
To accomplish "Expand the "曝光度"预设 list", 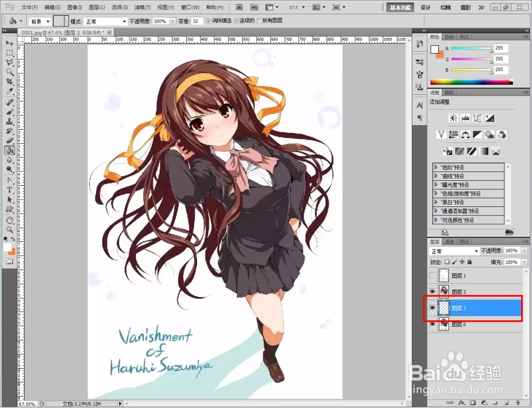I will [x=436, y=185].
